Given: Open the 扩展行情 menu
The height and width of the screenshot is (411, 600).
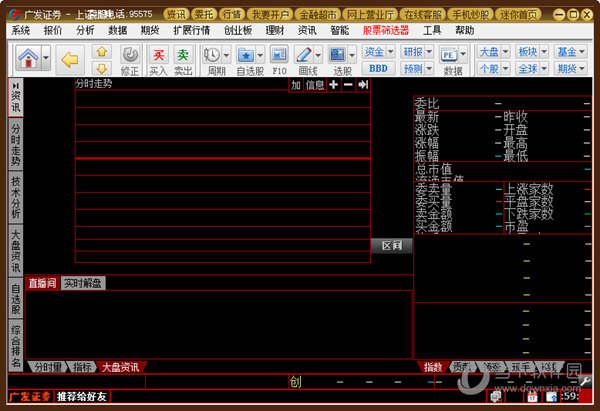Looking at the screenshot, I should 192,30.
